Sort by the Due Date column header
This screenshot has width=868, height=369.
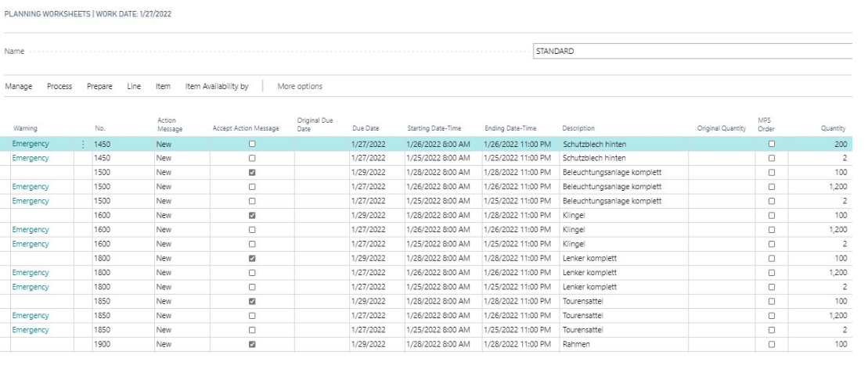pyautogui.click(x=366, y=128)
